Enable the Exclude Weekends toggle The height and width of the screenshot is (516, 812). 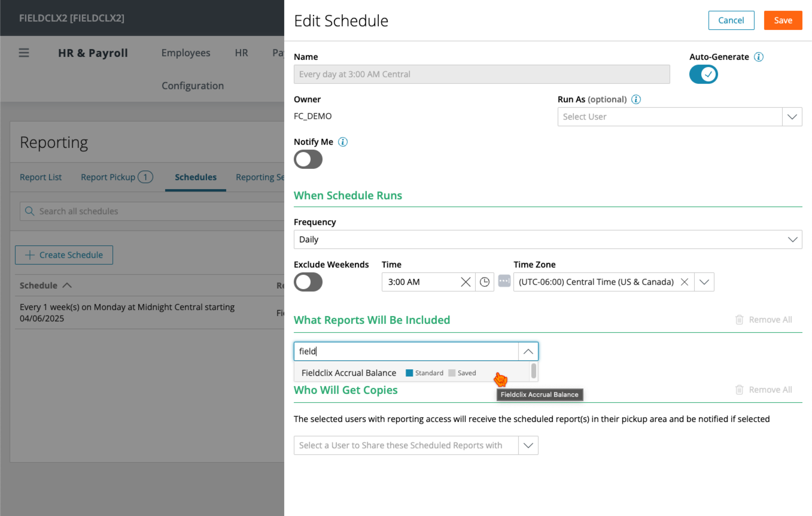pos(308,282)
